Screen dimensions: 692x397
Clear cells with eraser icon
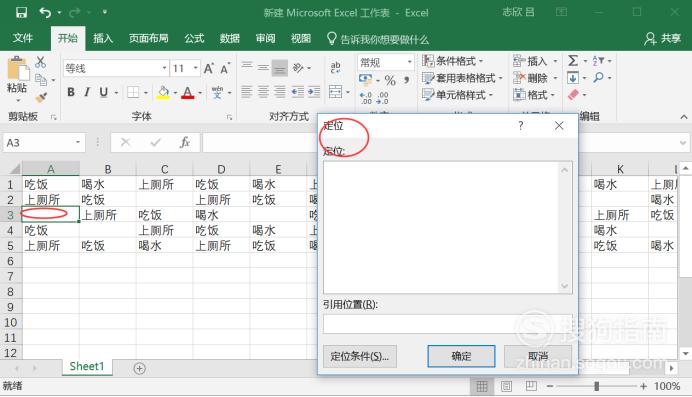click(x=573, y=95)
